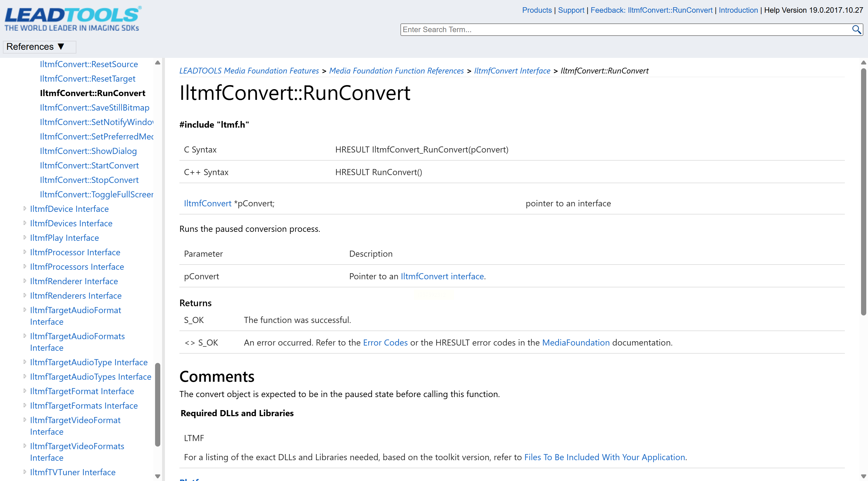Expand the IltmfTargetVideoFormats Interface node
Screen dimensions: 868x481
coord(25,446)
